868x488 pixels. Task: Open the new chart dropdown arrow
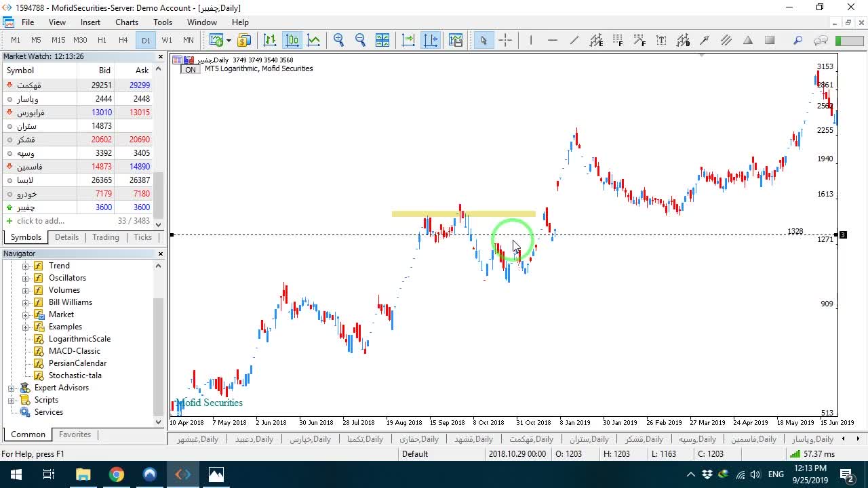(x=229, y=40)
